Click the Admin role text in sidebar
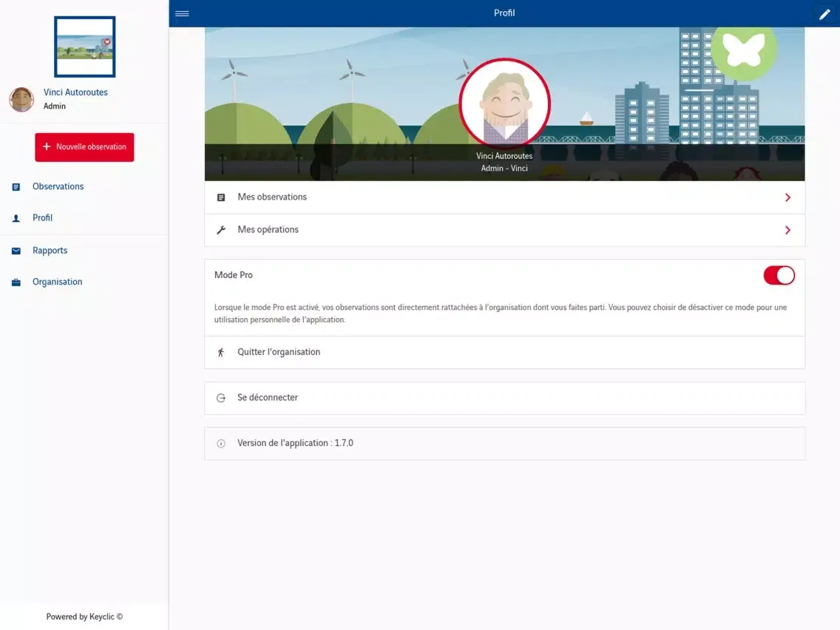Image resolution: width=840 pixels, height=630 pixels. click(x=55, y=106)
